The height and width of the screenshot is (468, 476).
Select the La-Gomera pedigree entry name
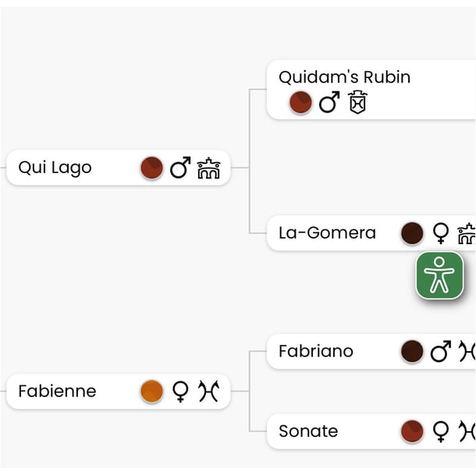click(327, 233)
